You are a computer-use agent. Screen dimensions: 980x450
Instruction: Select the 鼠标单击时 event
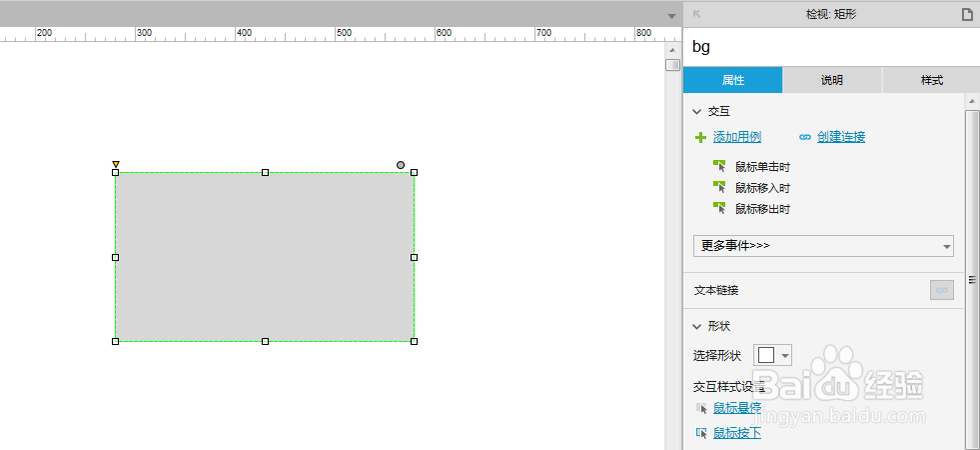pos(762,167)
